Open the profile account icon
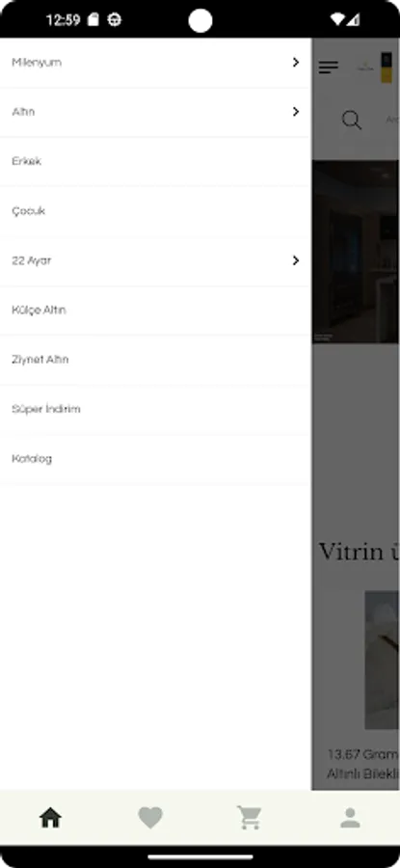 click(350, 818)
